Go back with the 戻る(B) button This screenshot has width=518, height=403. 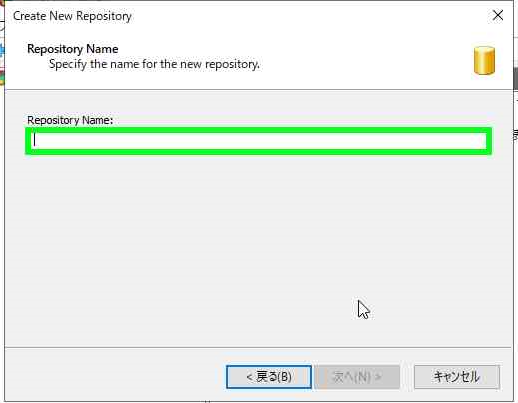coord(269,377)
